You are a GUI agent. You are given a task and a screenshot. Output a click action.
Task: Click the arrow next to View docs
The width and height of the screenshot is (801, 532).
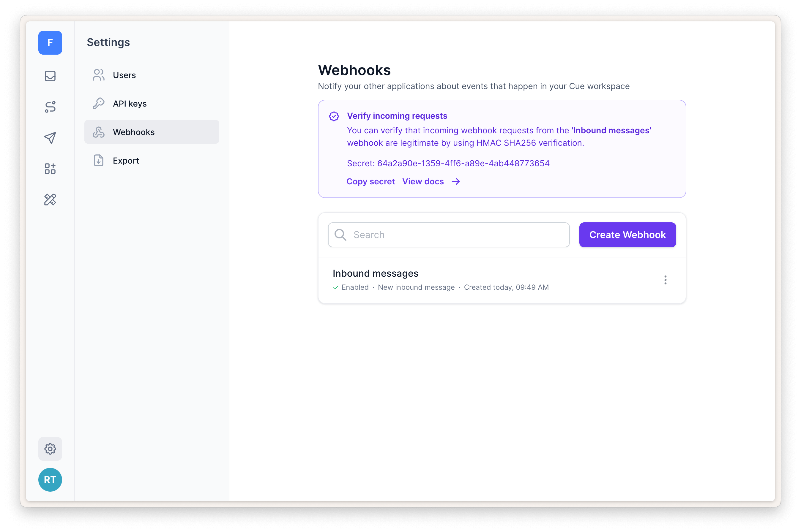(x=456, y=181)
